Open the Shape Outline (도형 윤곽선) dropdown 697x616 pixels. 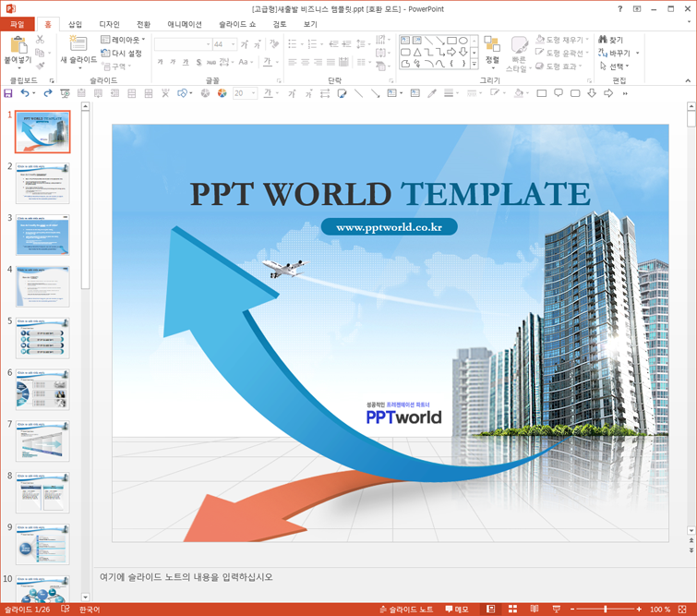562,53
